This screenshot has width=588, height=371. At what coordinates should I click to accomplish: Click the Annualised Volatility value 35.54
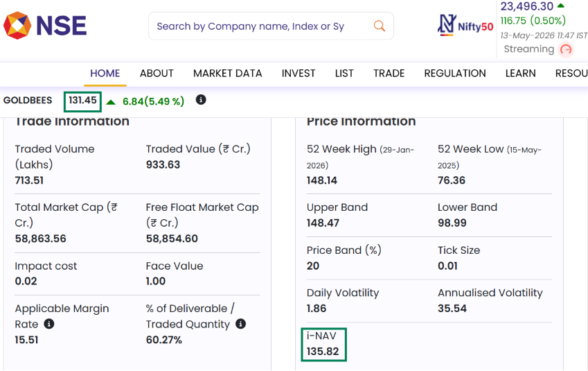tap(452, 309)
